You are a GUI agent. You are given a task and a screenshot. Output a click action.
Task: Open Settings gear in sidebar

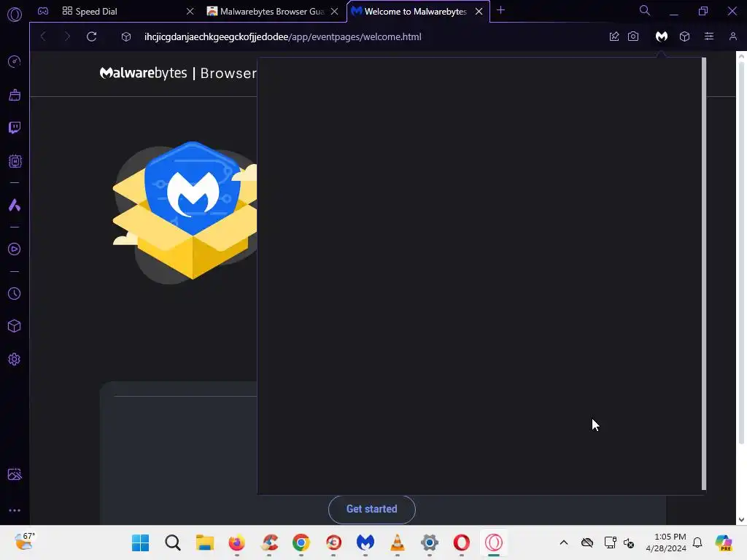15,359
